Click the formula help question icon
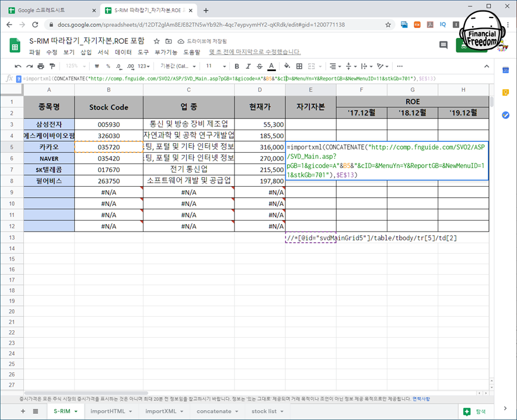 tap(19, 79)
